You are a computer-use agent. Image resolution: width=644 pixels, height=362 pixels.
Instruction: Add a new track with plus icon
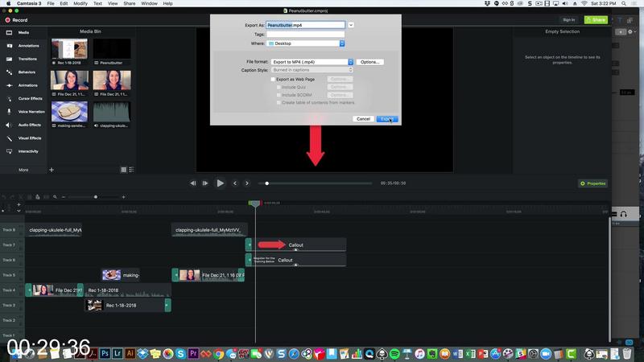(x=19, y=204)
